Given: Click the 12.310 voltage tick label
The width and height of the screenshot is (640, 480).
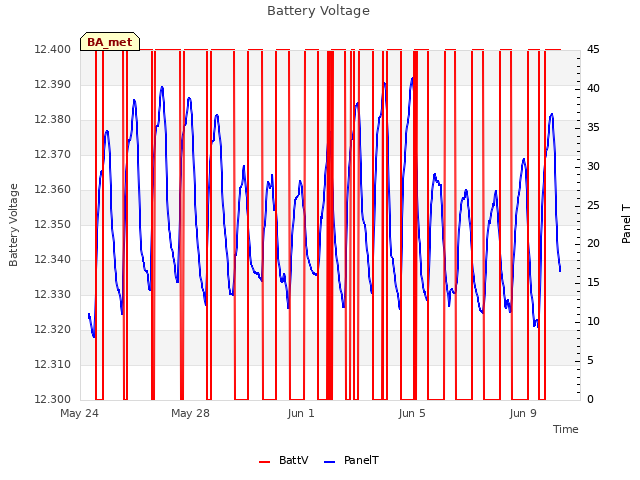Looking at the screenshot, I should [x=53, y=364].
